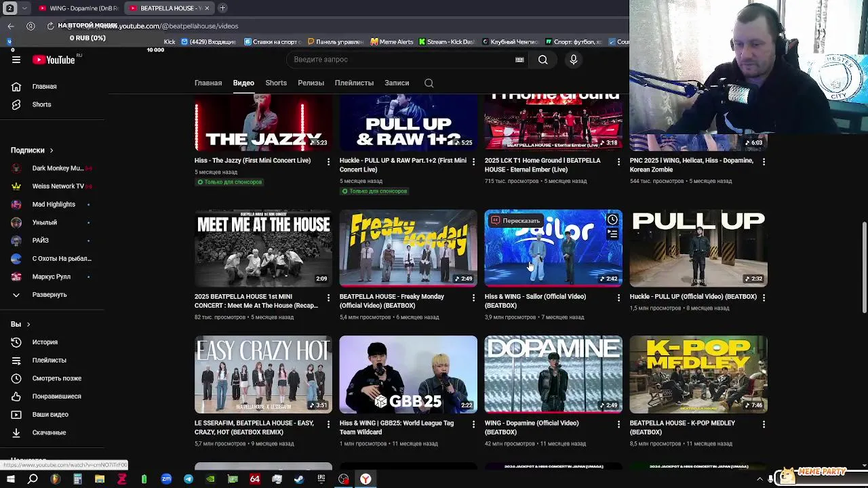Click the Пересказать button on Sailor thumbnail
868x488 pixels.
[515, 220]
